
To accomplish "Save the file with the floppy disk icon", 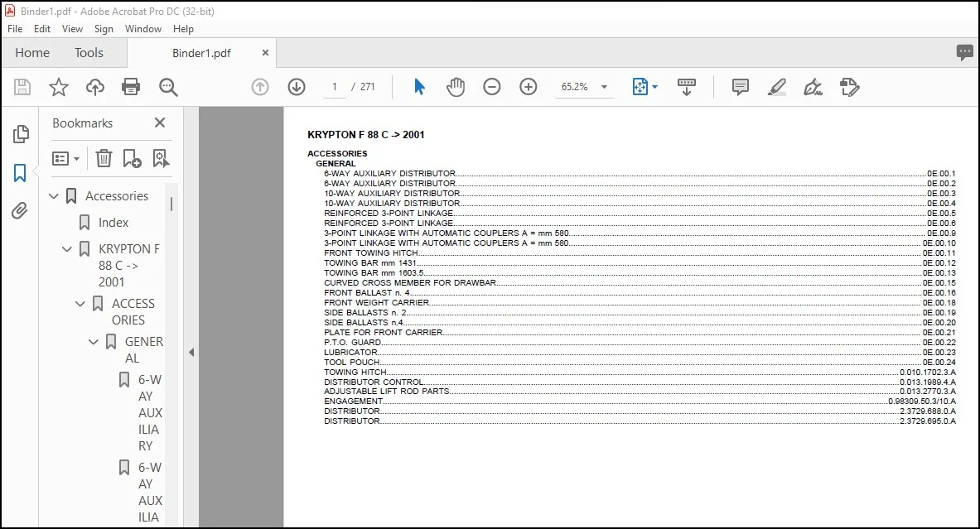I will tap(22, 87).
